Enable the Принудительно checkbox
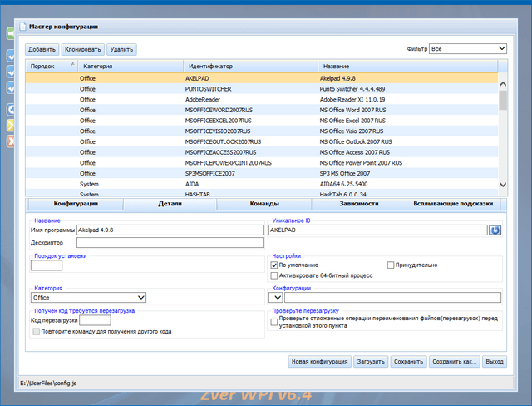The image size is (532, 406). 391,265
